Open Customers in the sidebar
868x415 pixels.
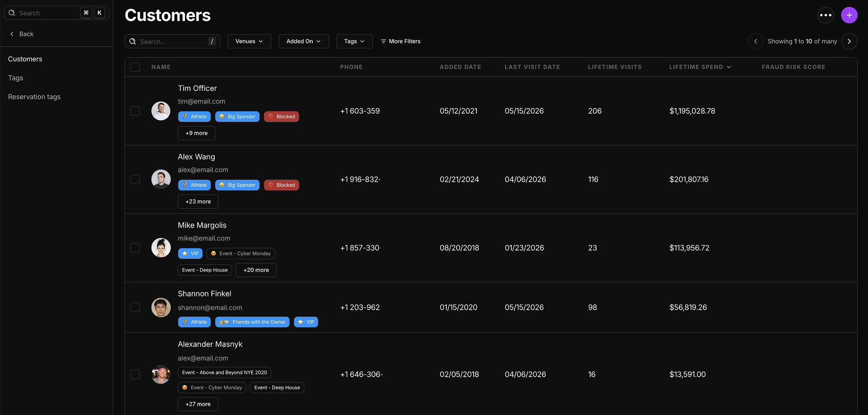(25, 59)
